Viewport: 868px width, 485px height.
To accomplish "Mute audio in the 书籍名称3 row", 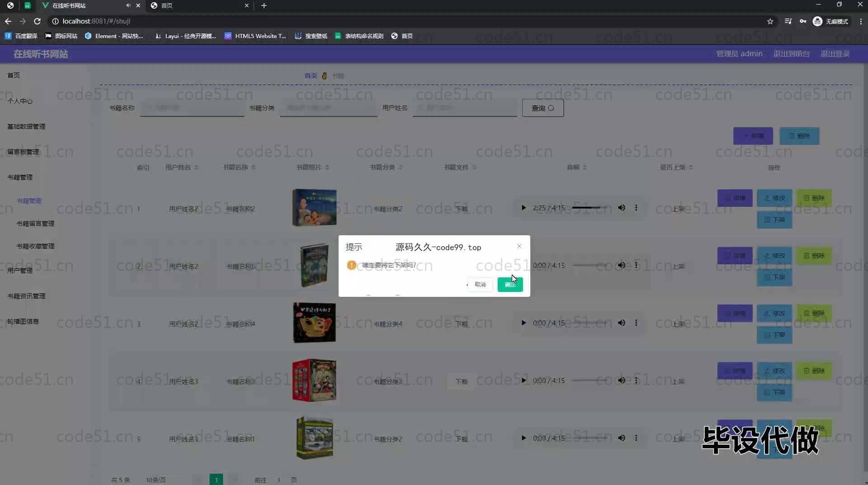I will [622, 380].
